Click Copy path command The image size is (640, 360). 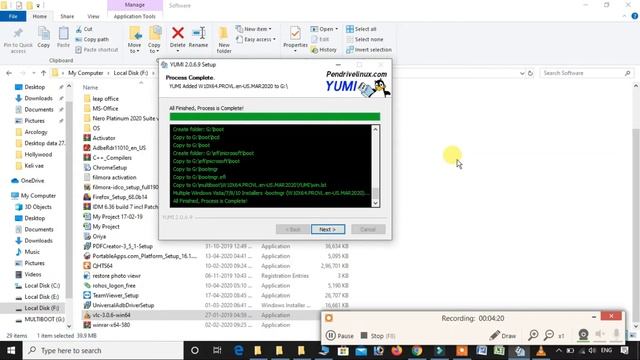coord(92,39)
